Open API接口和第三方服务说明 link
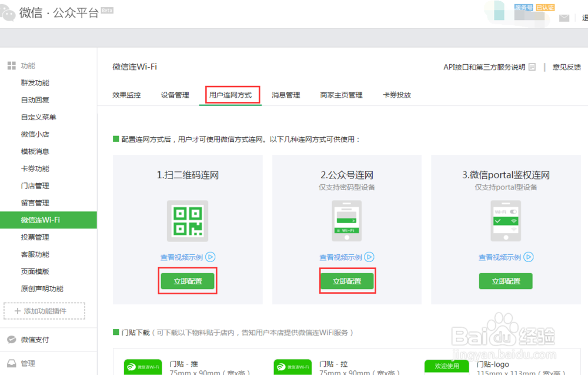Viewport: 588px width, 375px height. 484,67
